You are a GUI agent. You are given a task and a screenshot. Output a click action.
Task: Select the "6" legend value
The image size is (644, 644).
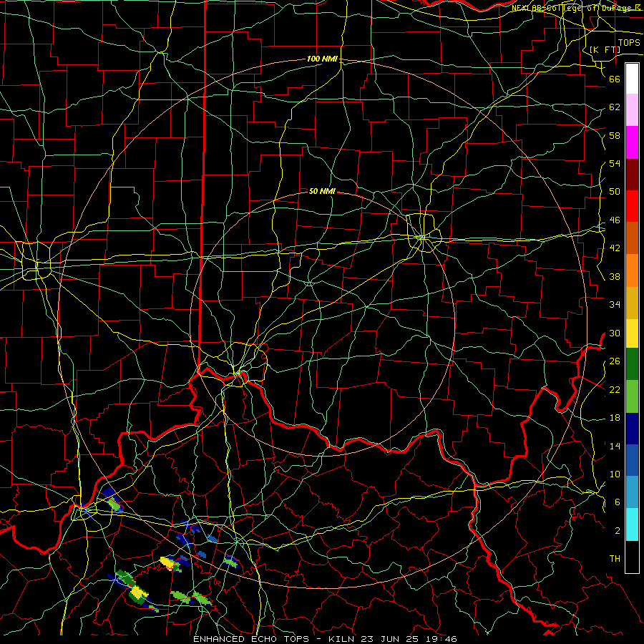click(617, 502)
